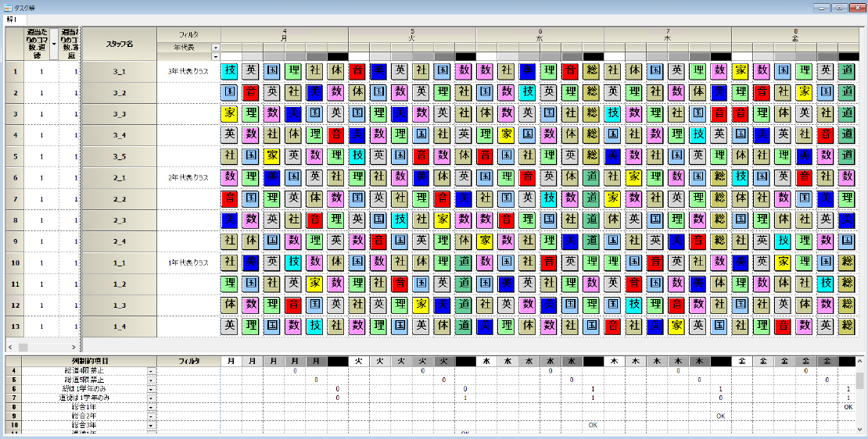
Task: Select the cyan 技 tile in row 3_1
Action: point(231,71)
